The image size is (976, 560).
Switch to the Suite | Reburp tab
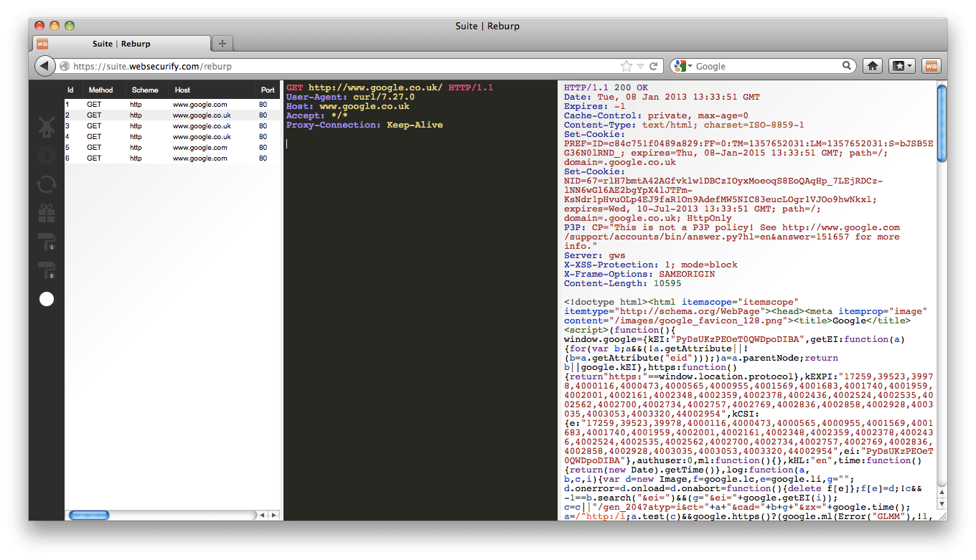121,44
